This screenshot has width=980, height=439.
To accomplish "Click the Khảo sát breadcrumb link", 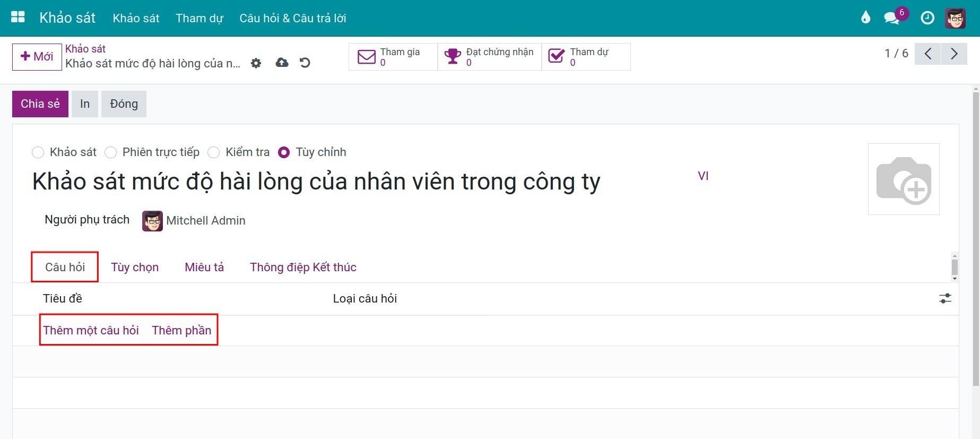I will [85, 49].
